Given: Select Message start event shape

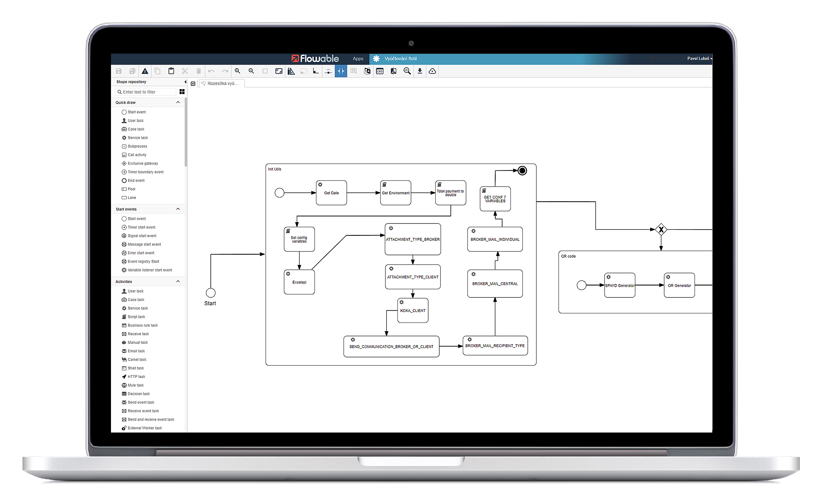Looking at the screenshot, I should (x=141, y=245).
